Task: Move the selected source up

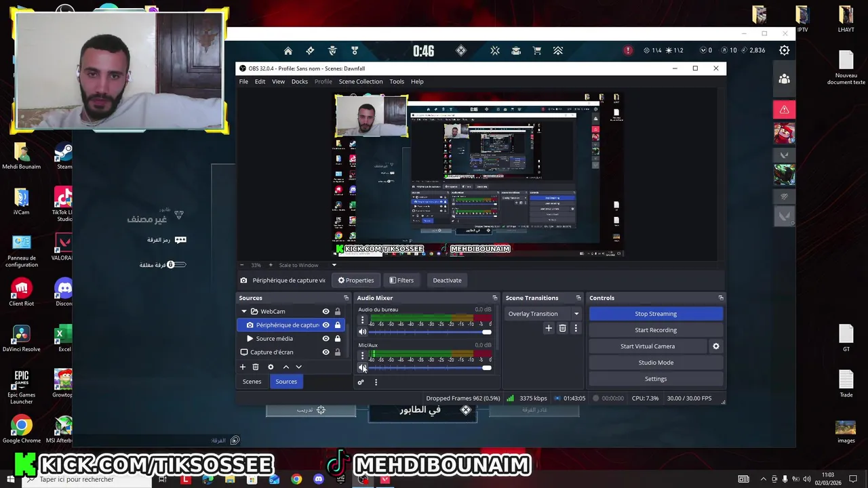Action: [285, 367]
